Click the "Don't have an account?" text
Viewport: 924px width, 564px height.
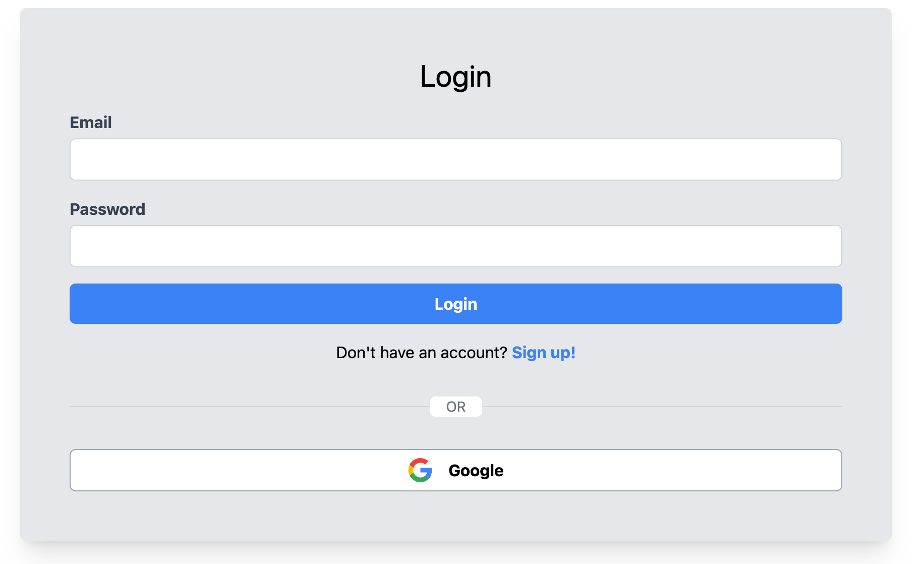421,353
